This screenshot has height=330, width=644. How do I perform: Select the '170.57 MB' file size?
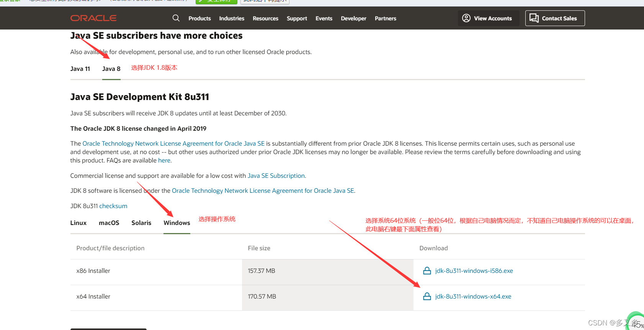[x=262, y=297]
